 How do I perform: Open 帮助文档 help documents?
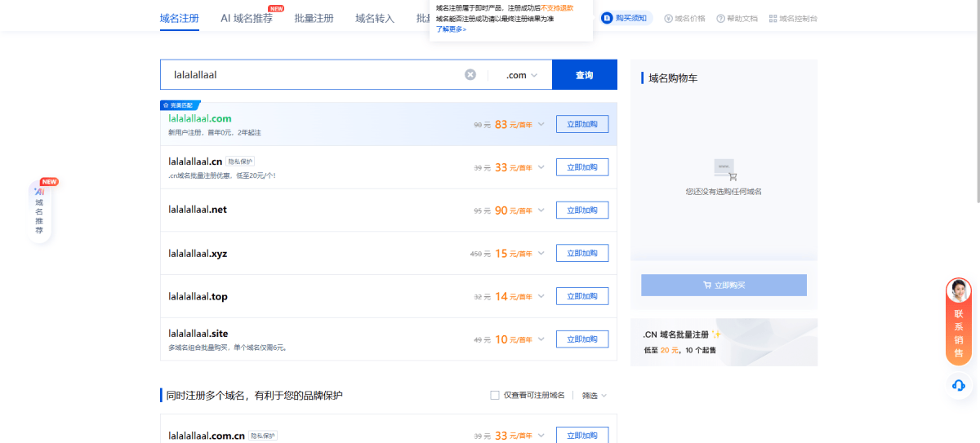737,18
